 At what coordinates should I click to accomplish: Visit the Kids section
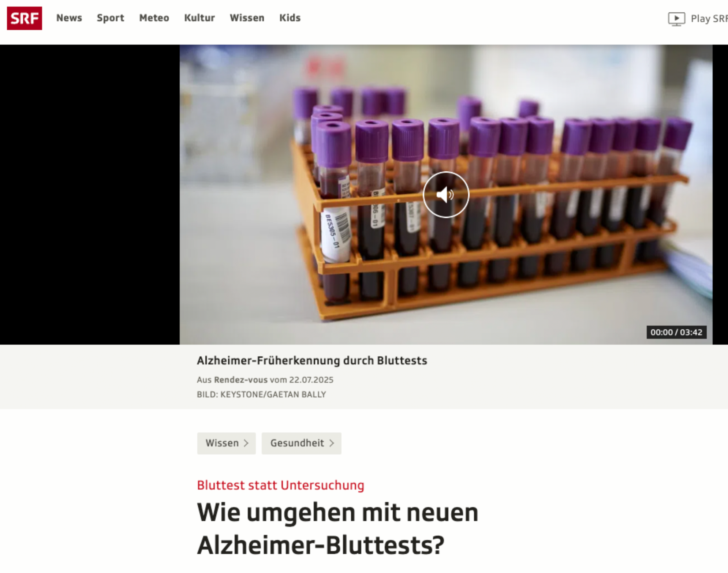pos(290,18)
